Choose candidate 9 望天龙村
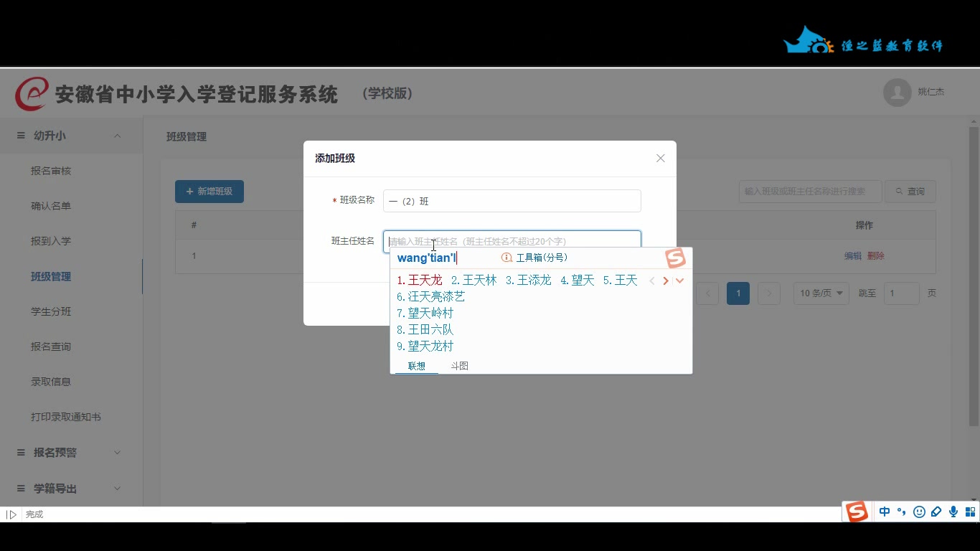 (x=425, y=347)
